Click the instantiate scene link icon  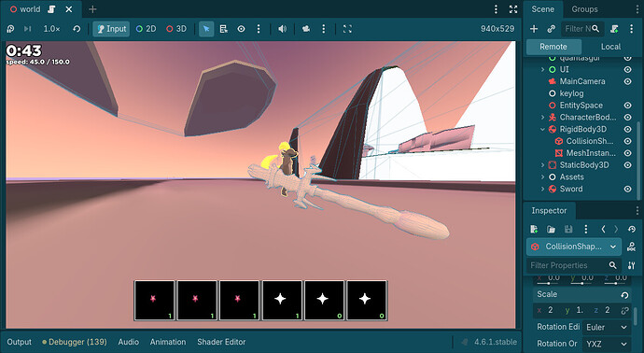[x=552, y=29]
